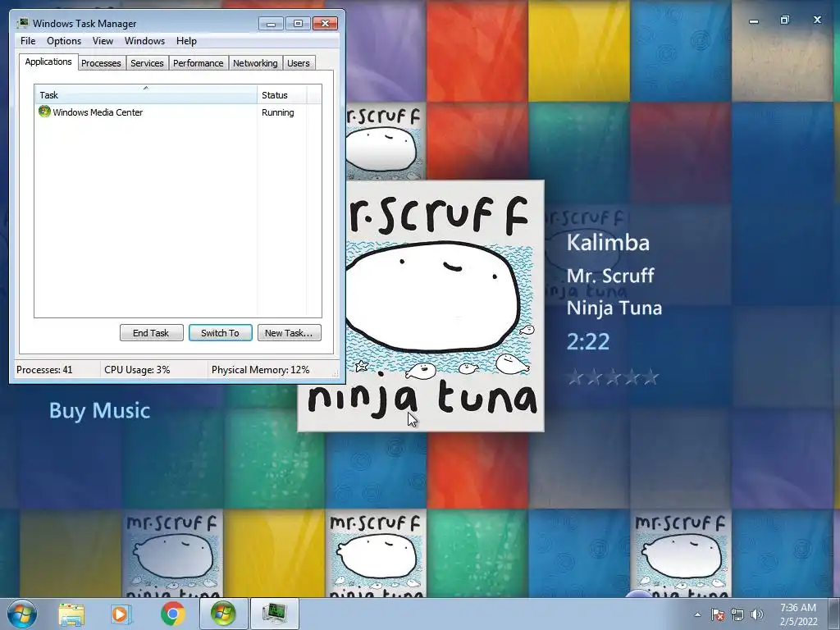
Task: Rate the song using the star rating
Action: (x=612, y=377)
